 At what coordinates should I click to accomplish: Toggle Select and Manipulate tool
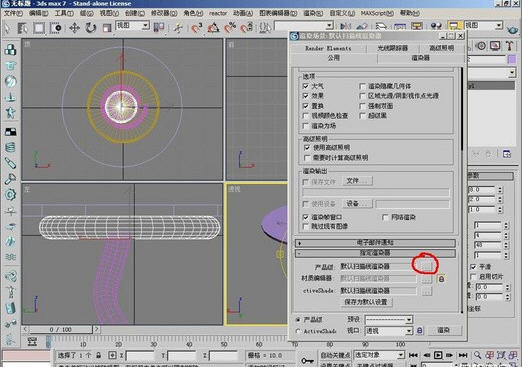coord(178,28)
